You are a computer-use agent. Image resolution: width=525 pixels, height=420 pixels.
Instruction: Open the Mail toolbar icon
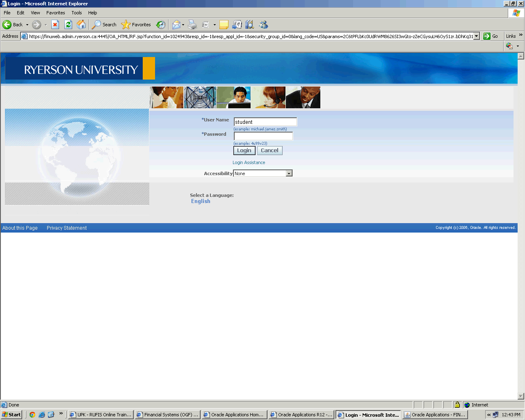(176, 25)
